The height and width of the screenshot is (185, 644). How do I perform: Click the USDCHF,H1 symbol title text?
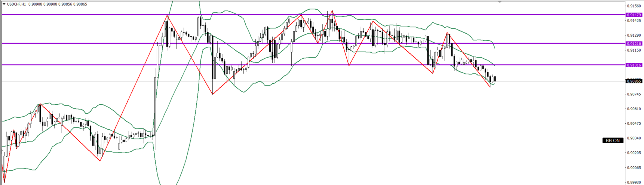pos(16,4)
